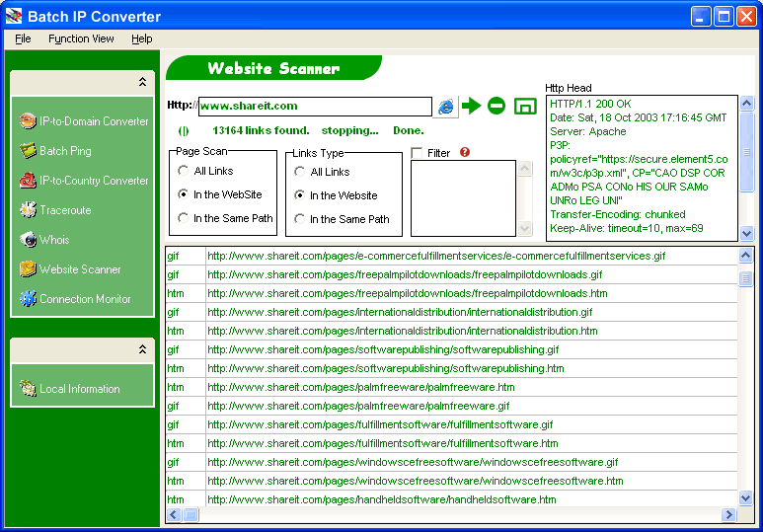Select the palmfreeware.htm link row

(451, 388)
